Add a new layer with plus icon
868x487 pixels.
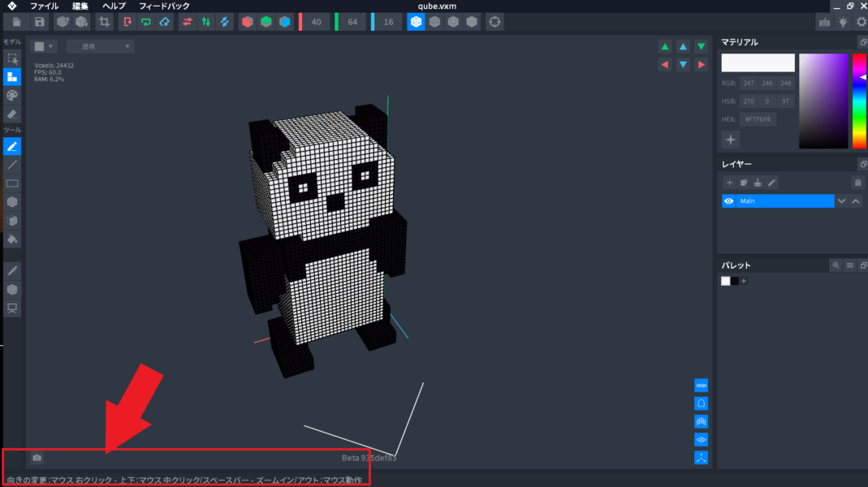click(x=729, y=183)
